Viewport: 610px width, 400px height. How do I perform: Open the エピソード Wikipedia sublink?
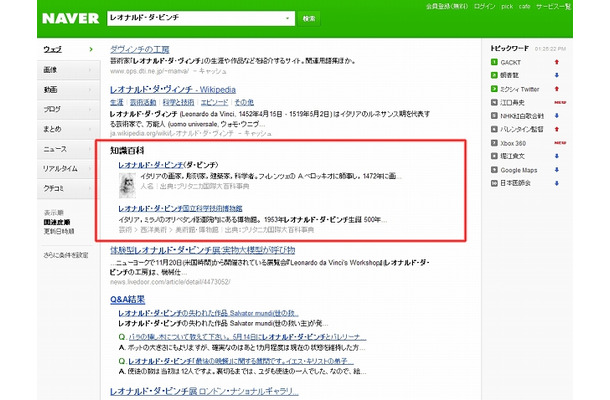pyautogui.click(x=214, y=102)
